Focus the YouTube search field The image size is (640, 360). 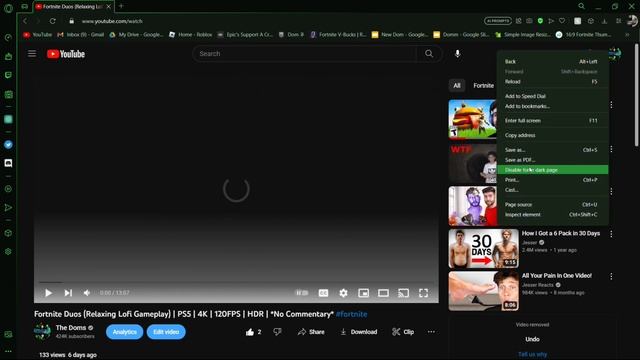click(305, 53)
